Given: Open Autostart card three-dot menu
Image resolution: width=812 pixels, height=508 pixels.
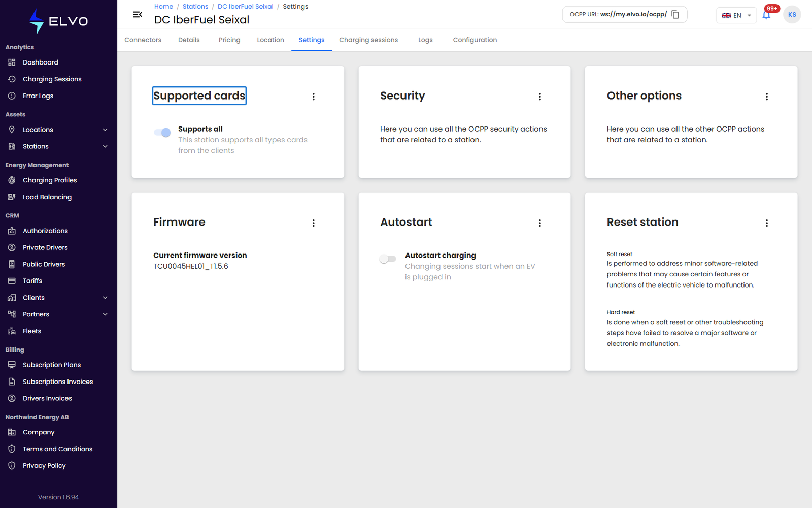Looking at the screenshot, I should coord(540,223).
